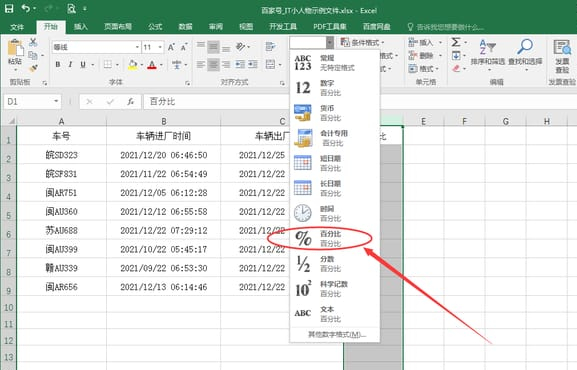
Task: Click the decrease font size icon
Action: (x=184, y=47)
